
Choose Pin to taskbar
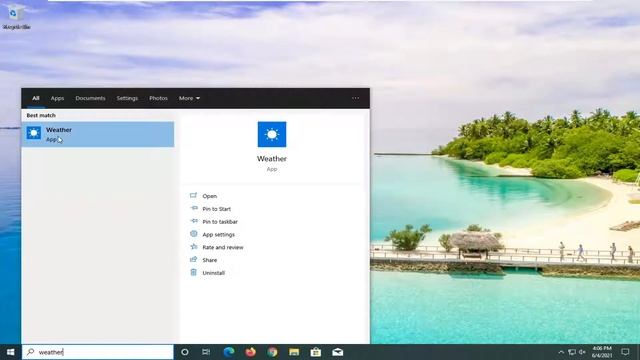[x=220, y=222]
